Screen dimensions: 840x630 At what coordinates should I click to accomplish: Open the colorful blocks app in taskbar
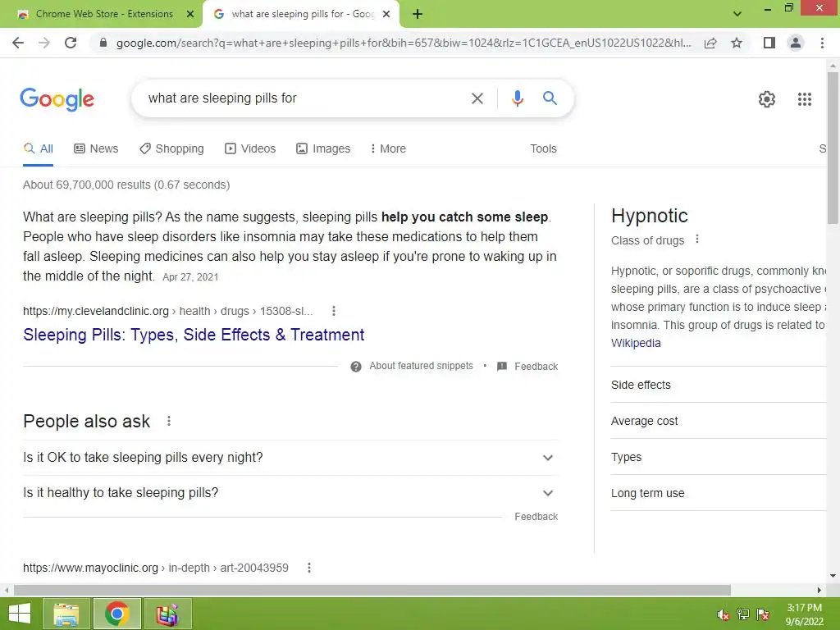167,614
